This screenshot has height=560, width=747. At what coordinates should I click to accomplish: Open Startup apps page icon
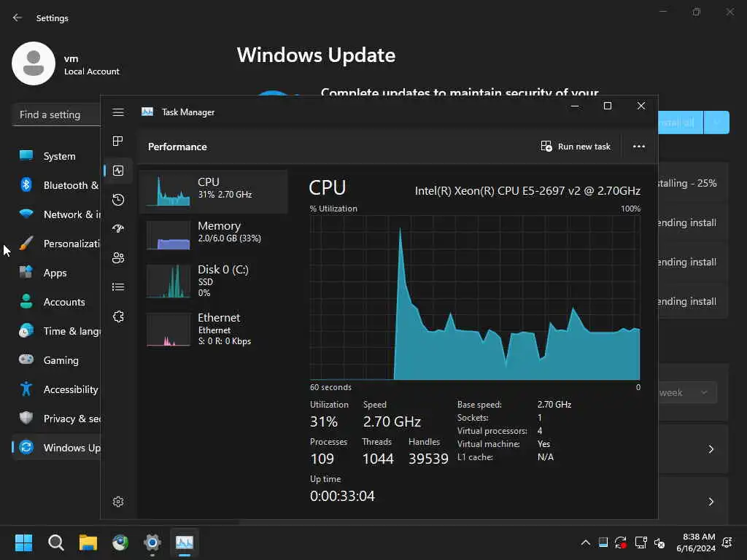coord(118,228)
